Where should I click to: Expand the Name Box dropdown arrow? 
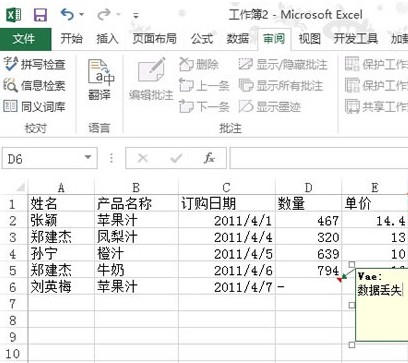pos(88,157)
